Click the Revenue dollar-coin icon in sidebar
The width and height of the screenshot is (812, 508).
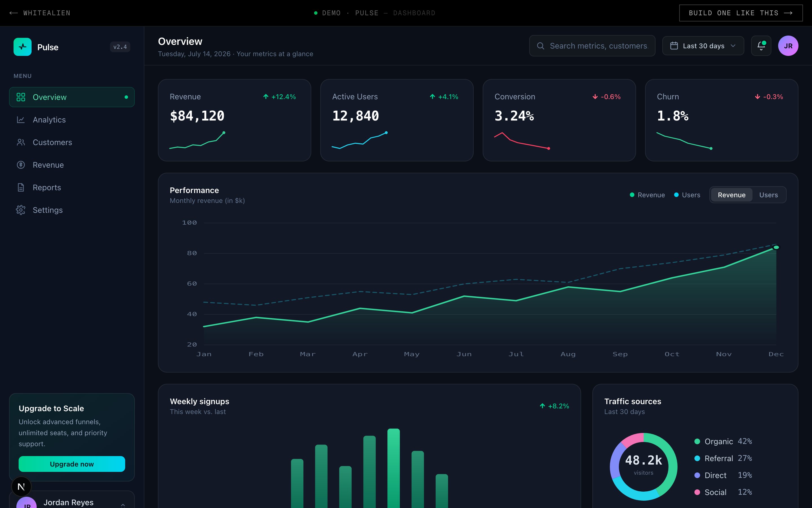coord(21,165)
